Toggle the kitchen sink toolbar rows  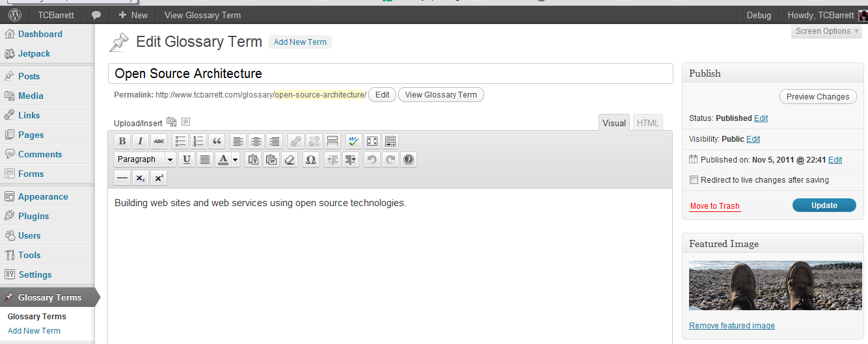(390, 141)
